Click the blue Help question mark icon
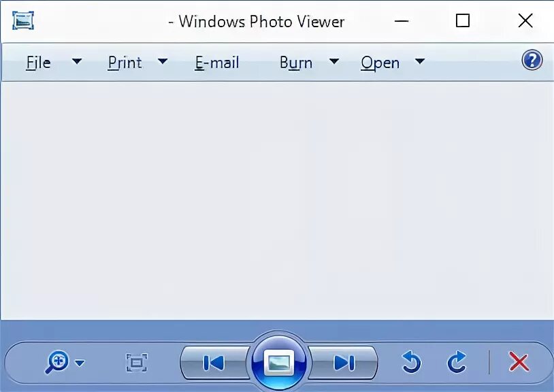Screen dimensions: 554x392 point(532,60)
